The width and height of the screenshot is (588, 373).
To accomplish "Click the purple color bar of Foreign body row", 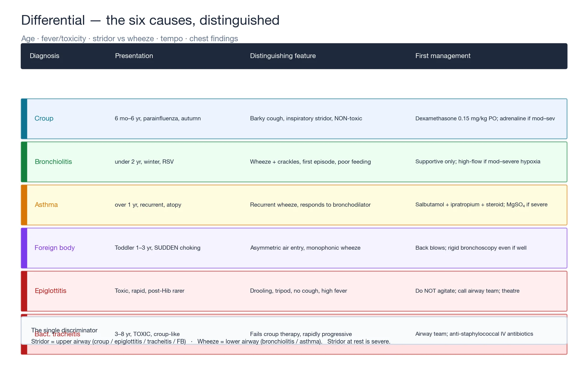I will point(24,248).
